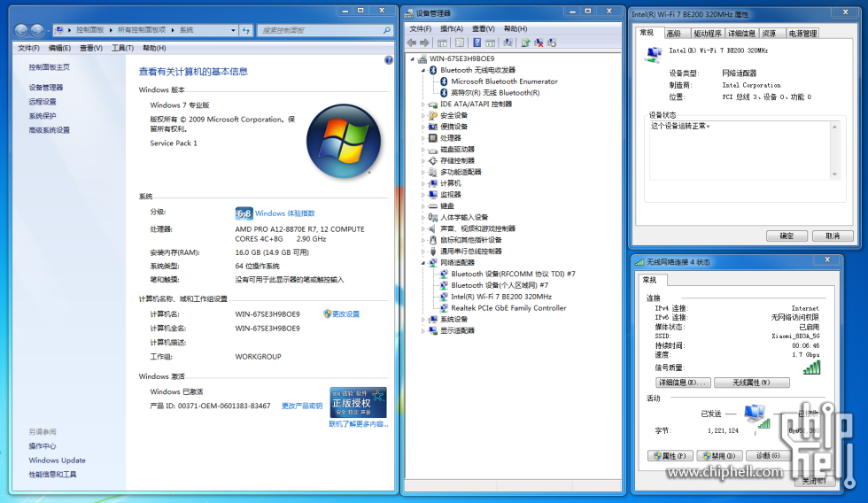Open address bar history dropdown arrow
Image resolution: width=868 pixels, height=503 pixels.
pyautogui.click(x=233, y=30)
